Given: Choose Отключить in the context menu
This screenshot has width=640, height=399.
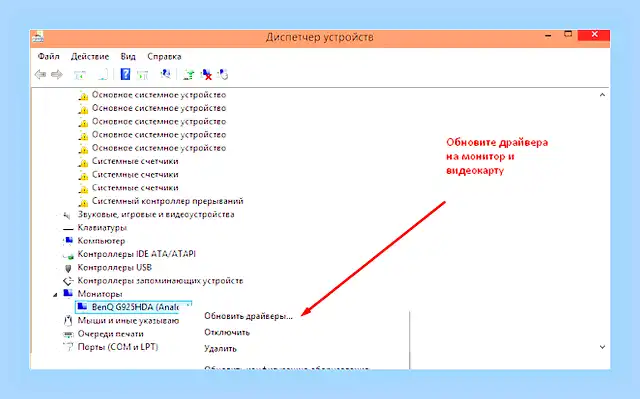Looking at the screenshot, I should (x=227, y=332).
